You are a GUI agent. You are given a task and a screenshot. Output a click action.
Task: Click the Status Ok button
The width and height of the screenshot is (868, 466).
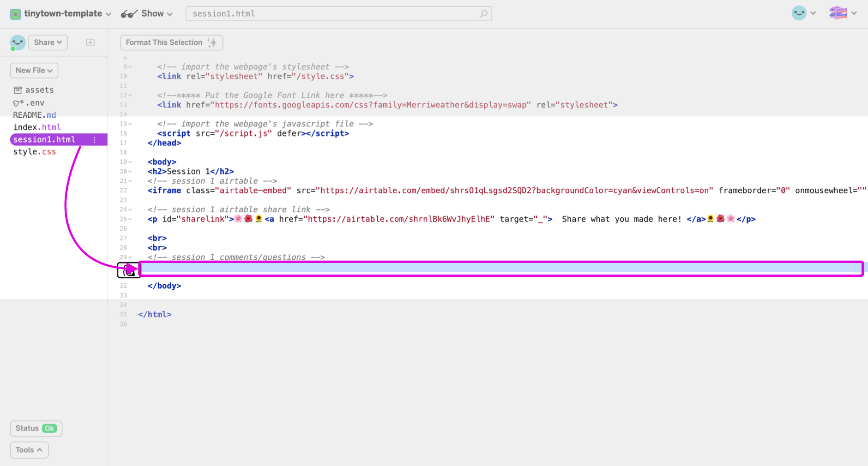(x=36, y=428)
